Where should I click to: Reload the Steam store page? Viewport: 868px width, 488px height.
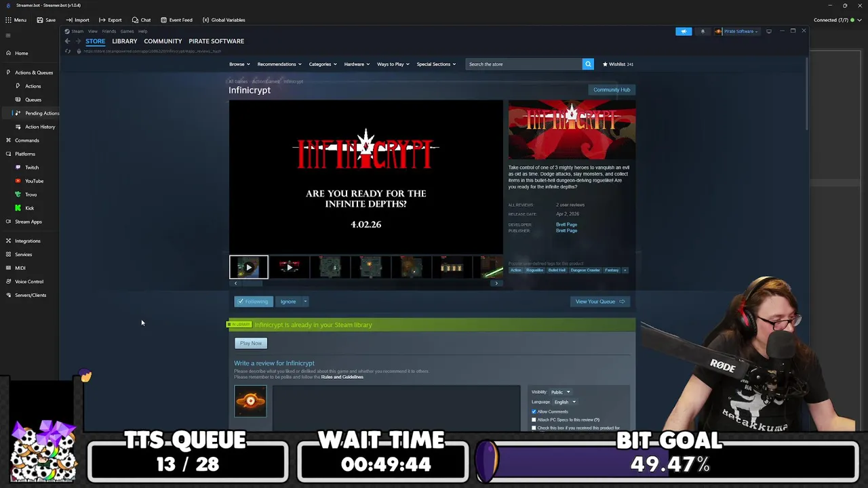(x=68, y=52)
